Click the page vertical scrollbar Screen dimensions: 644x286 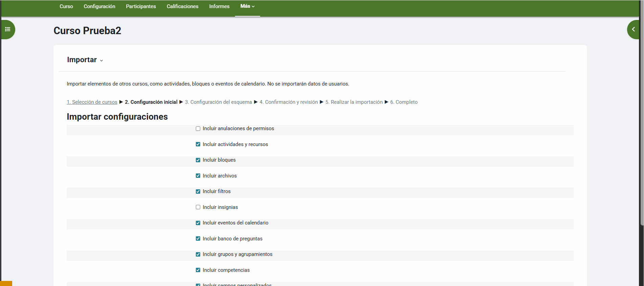(x=642, y=135)
